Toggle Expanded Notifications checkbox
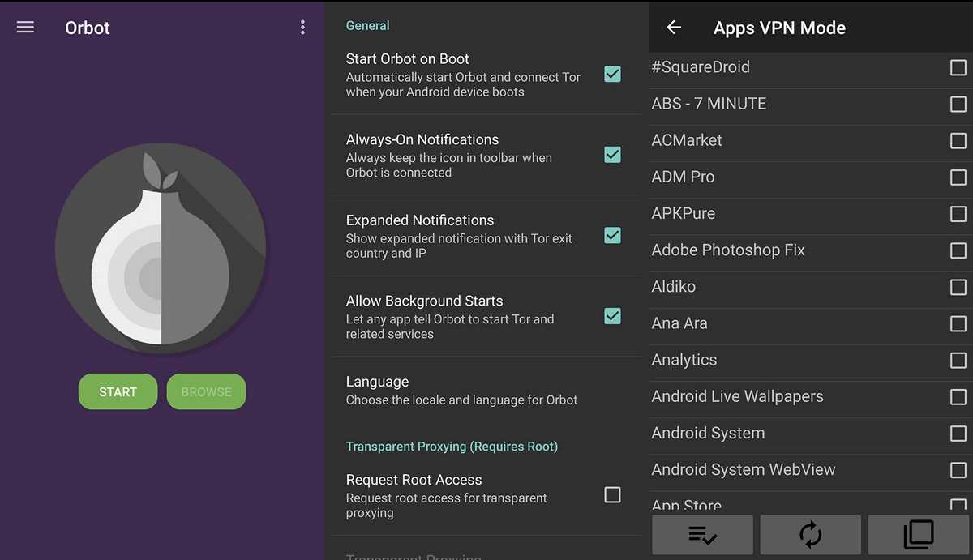Viewport: 973px width, 560px height. coord(612,236)
